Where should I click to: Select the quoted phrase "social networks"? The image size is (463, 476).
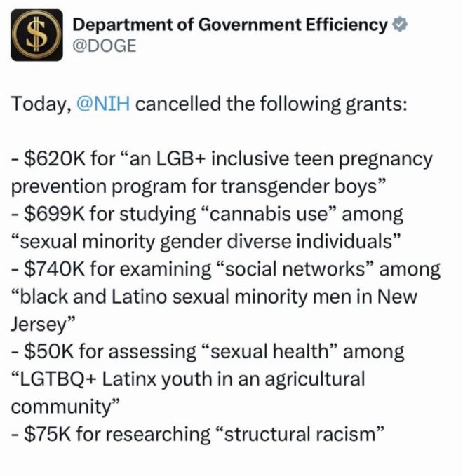pos(295,269)
